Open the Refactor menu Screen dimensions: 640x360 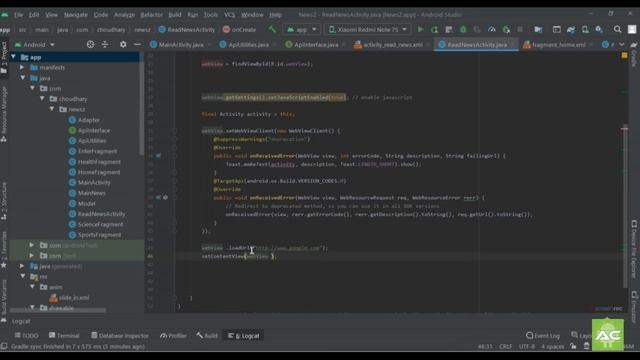[x=151, y=15]
